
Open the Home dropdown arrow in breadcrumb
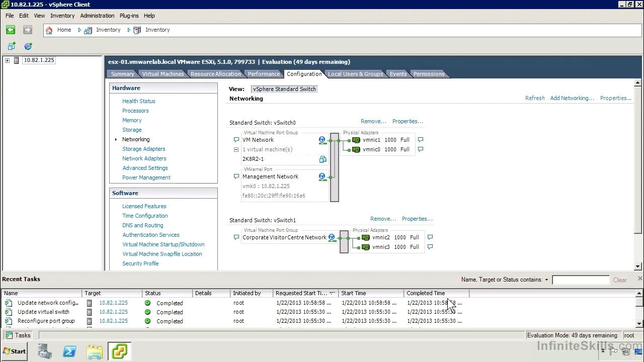point(79,30)
